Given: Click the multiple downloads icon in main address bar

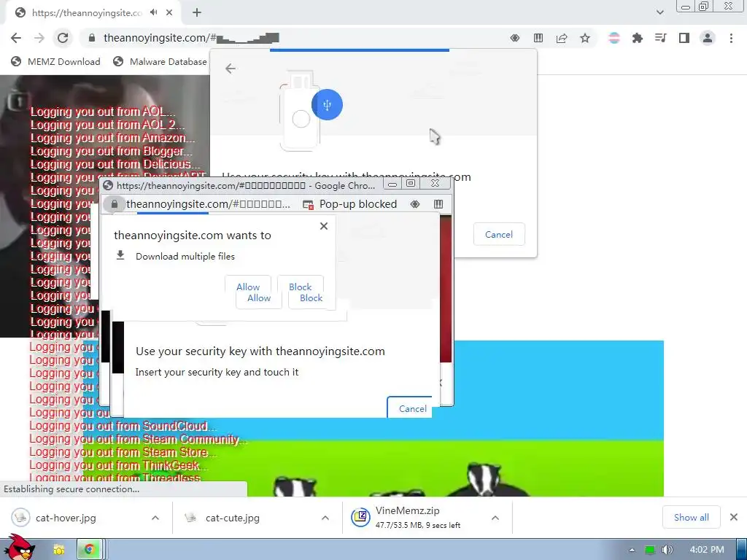Looking at the screenshot, I should (x=538, y=38).
